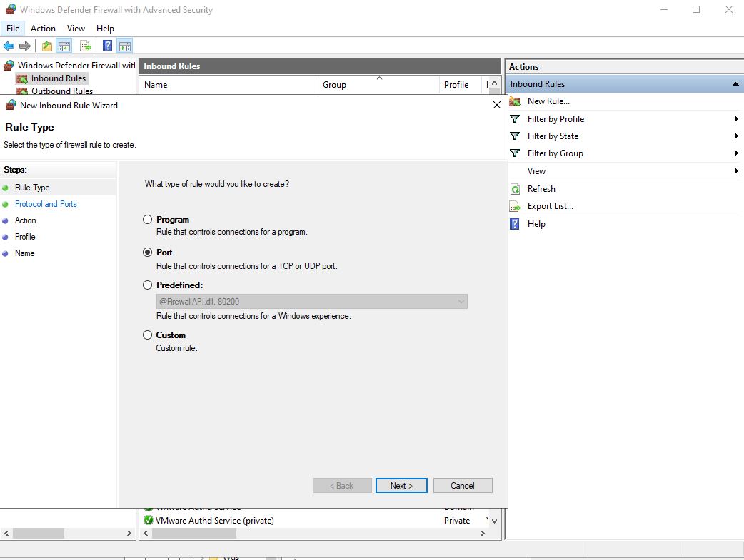Click the Export List toolbar icon
The image size is (744, 560).
coord(86,46)
